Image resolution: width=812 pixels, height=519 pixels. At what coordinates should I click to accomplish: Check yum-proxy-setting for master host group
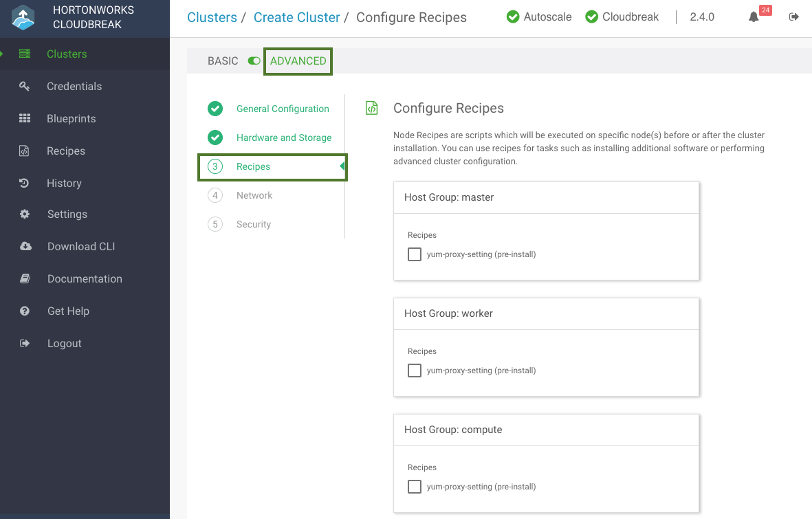415,254
